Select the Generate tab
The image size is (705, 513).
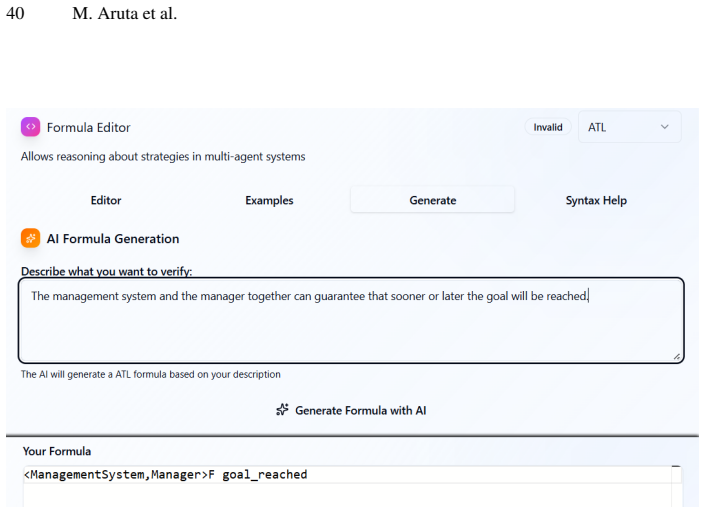[x=433, y=200]
